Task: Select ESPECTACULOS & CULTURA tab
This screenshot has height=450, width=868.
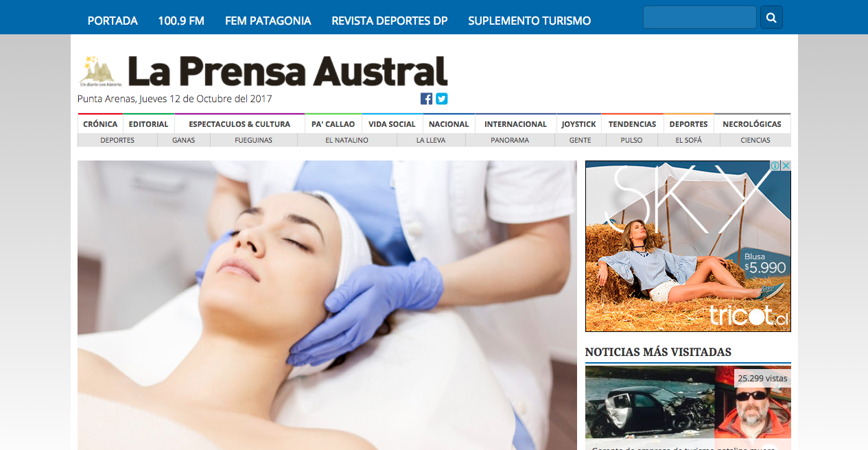Action: [239, 124]
